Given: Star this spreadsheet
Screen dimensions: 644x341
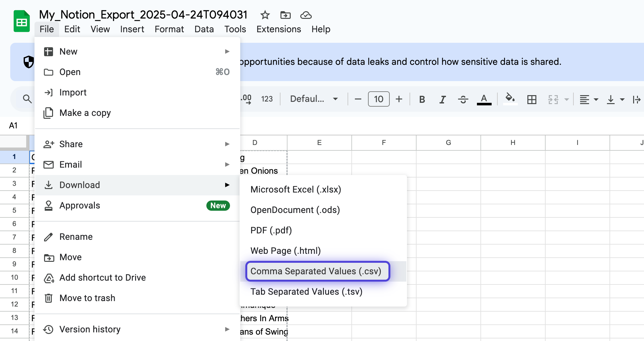Looking at the screenshot, I should pos(265,15).
